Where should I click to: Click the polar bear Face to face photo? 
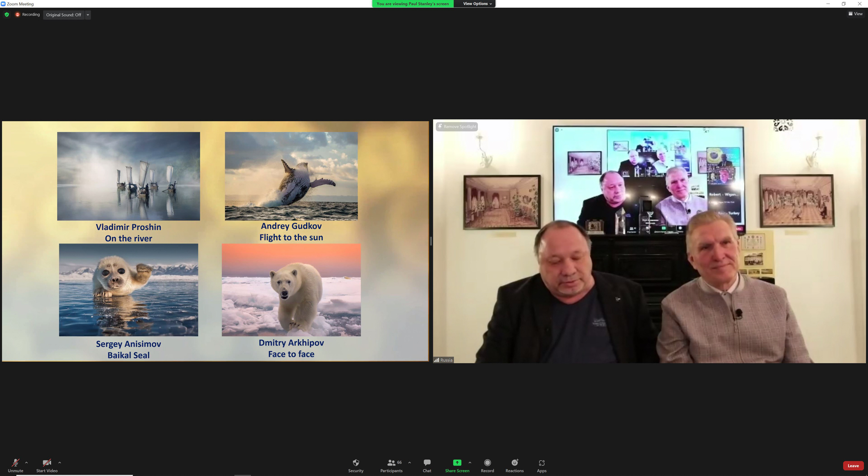click(x=291, y=290)
